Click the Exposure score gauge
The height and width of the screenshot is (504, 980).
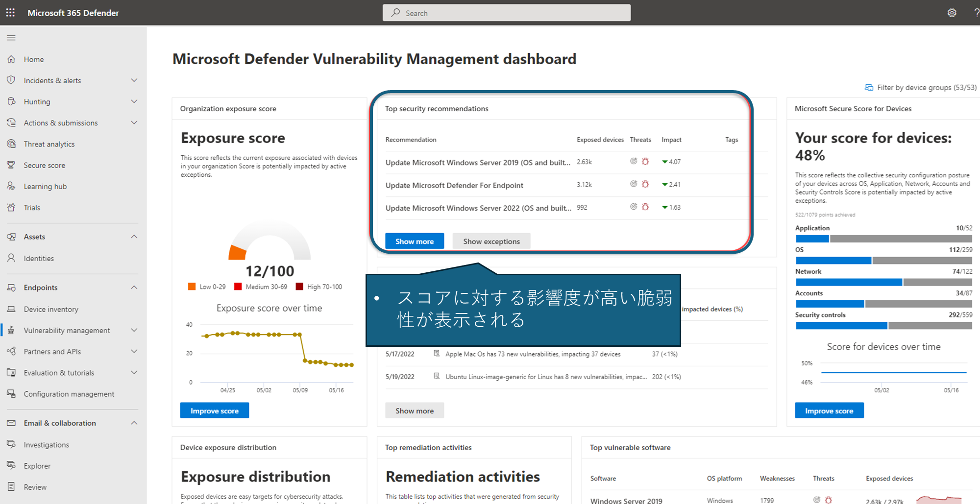tap(269, 240)
